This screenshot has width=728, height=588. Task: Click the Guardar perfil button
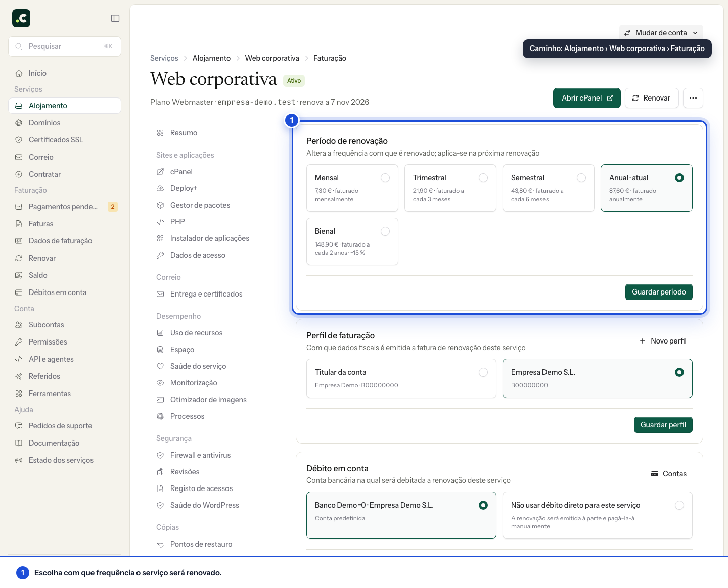click(663, 425)
